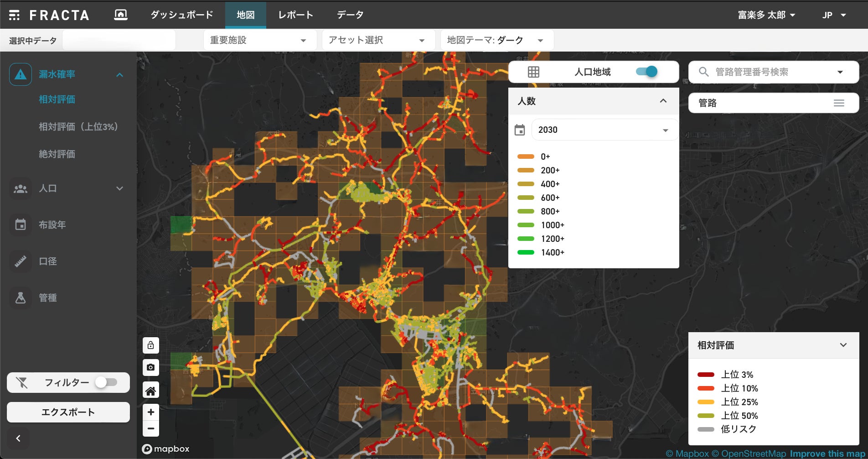Click the 管路 layer list menu icon
Screen dimensions: 868x459
click(839, 103)
